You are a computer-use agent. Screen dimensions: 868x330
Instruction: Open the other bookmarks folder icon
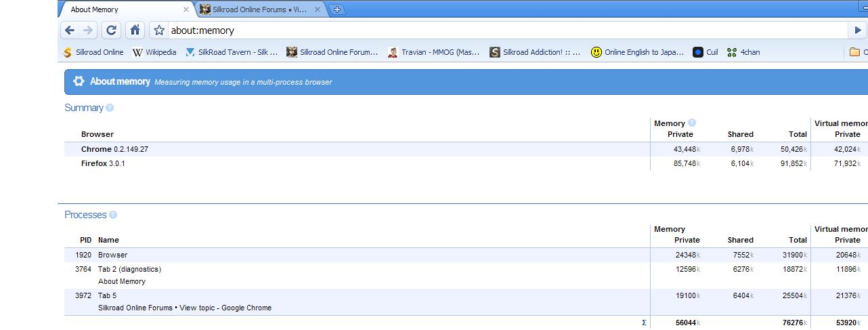pyautogui.click(x=854, y=52)
